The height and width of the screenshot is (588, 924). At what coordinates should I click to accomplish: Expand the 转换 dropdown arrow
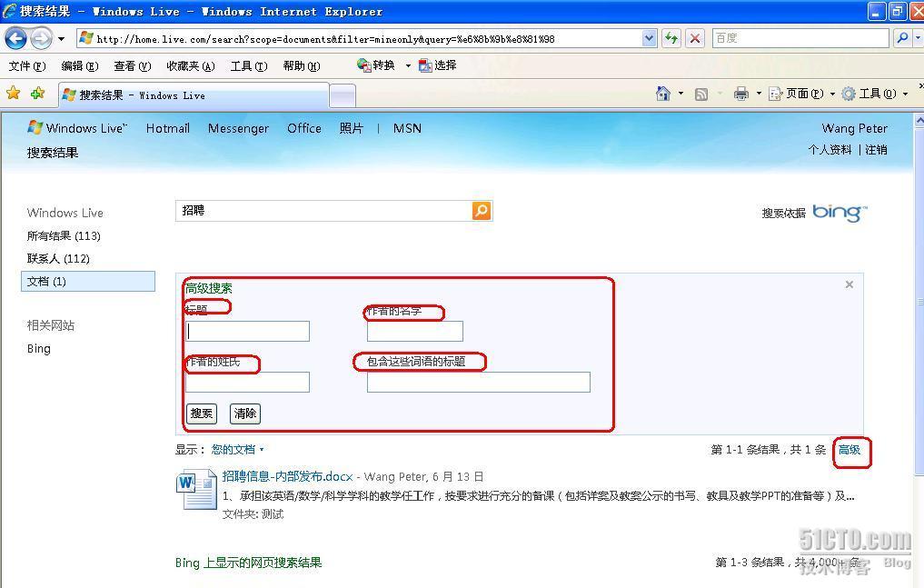408,66
